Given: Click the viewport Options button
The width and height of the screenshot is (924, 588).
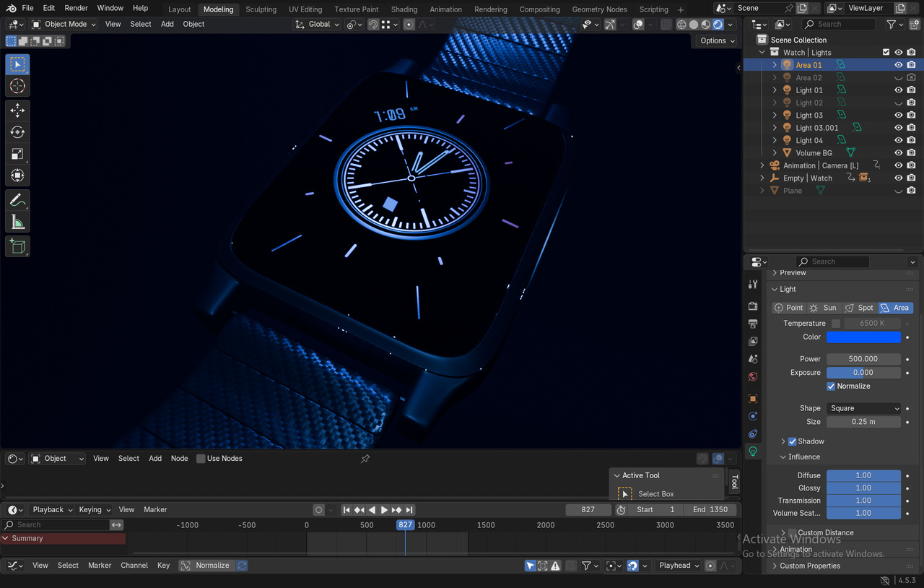Looking at the screenshot, I should pyautogui.click(x=717, y=40).
